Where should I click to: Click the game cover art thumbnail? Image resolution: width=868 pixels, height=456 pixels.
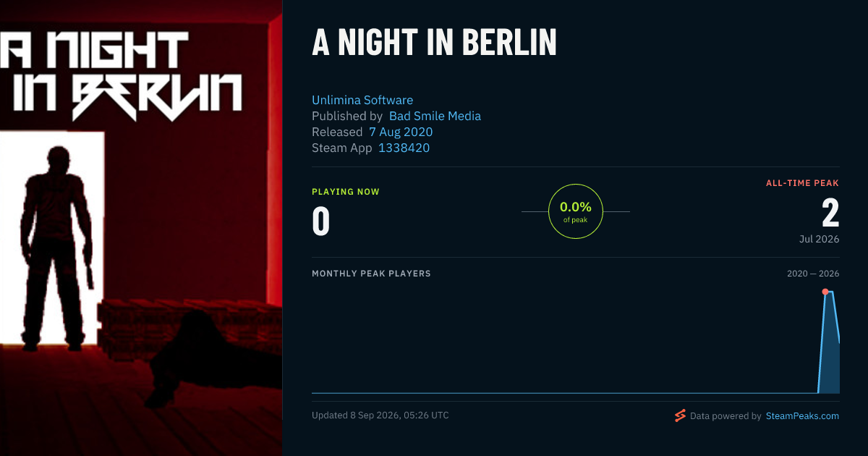pyautogui.click(x=141, y=228)
